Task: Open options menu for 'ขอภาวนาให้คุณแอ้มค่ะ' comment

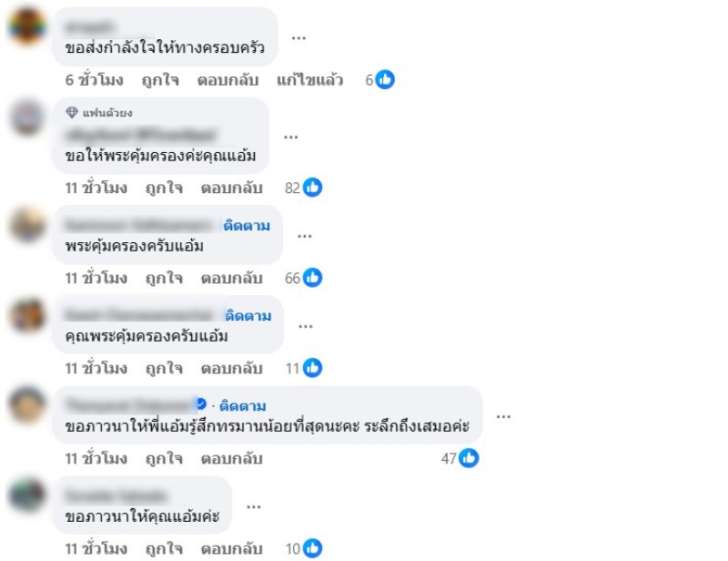Action: click(254, 506)
